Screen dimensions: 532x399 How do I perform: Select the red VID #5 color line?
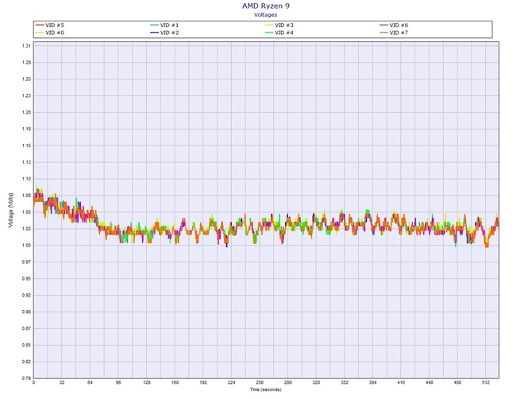40,25
